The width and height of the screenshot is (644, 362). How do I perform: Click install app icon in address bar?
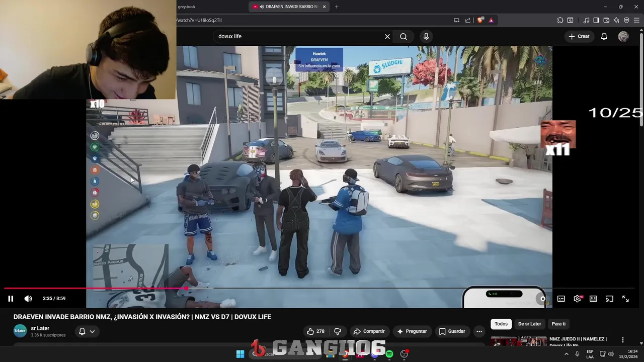click(456, 20)
